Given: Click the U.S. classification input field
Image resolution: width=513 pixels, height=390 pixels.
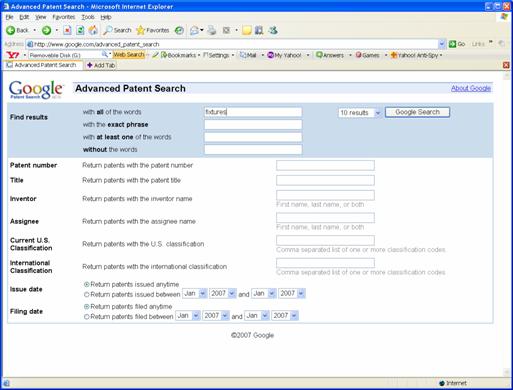Looking at the screenshot, I should tap(325, 240).
